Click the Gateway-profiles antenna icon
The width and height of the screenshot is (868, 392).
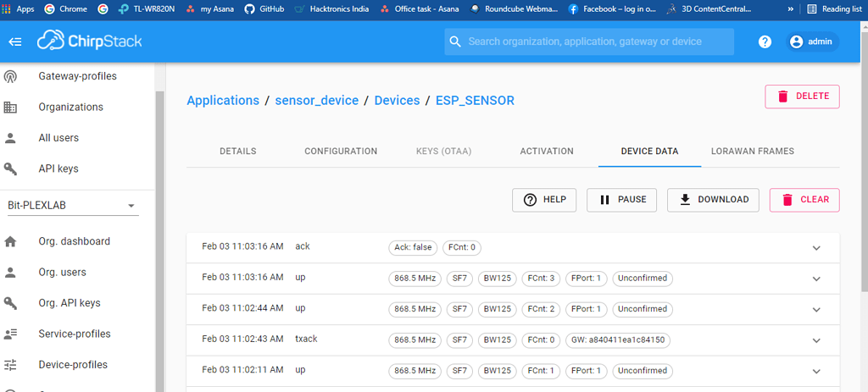(10, 76)
